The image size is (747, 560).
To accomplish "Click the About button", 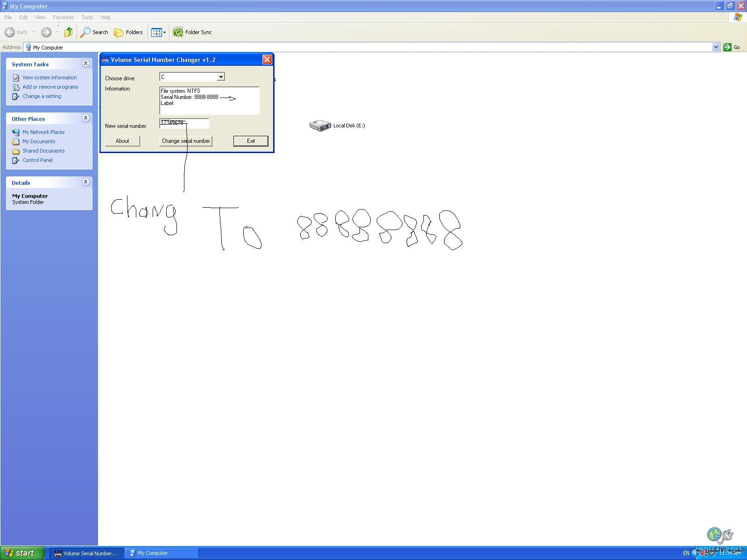I will click(122, 141).
